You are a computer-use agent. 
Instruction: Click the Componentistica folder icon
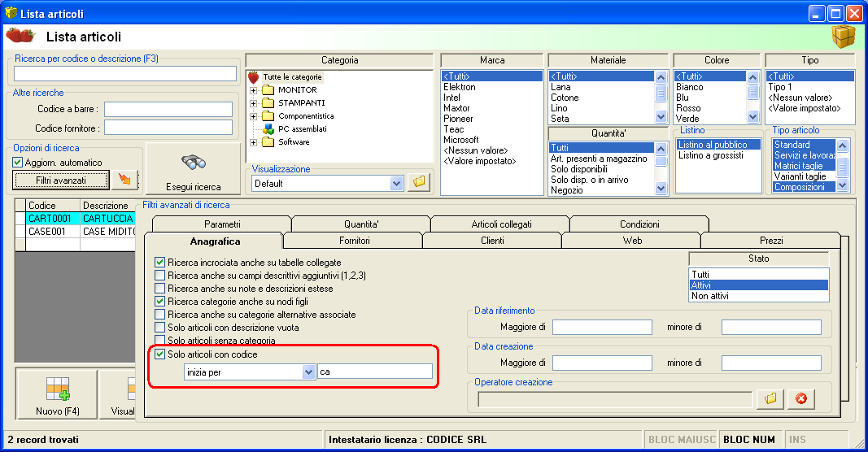[268, 116]
